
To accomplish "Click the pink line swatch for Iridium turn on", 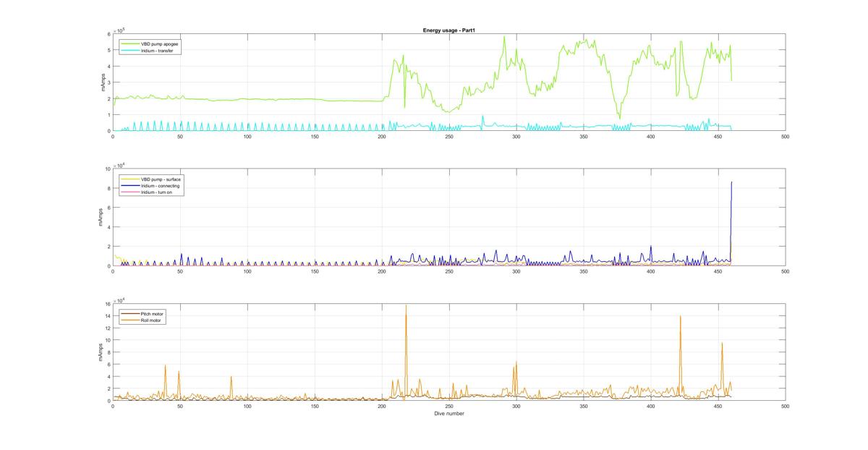I will coord(130,192).
